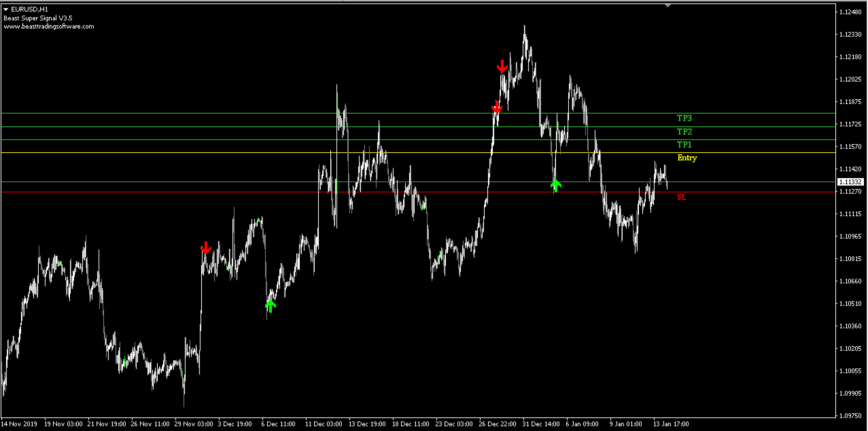Click the EURUSD,H1 chart symbol title
The width and height of the screenshot is (868, 431).
coord(30,10)
